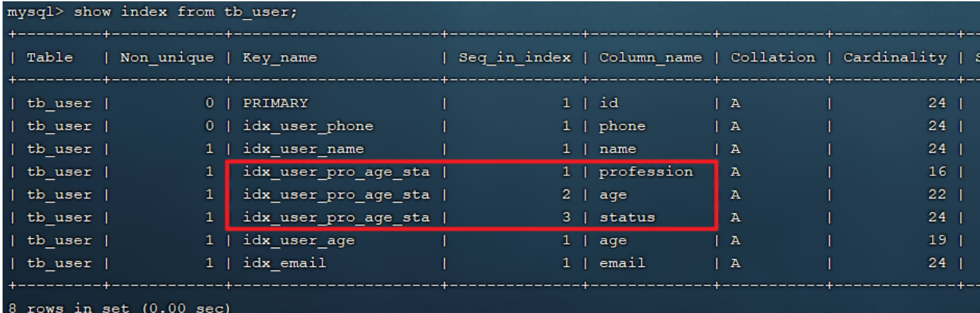Click the Non_unique column header
The width and height of the screenshot is (980, 313).
[x=167, y=58]
